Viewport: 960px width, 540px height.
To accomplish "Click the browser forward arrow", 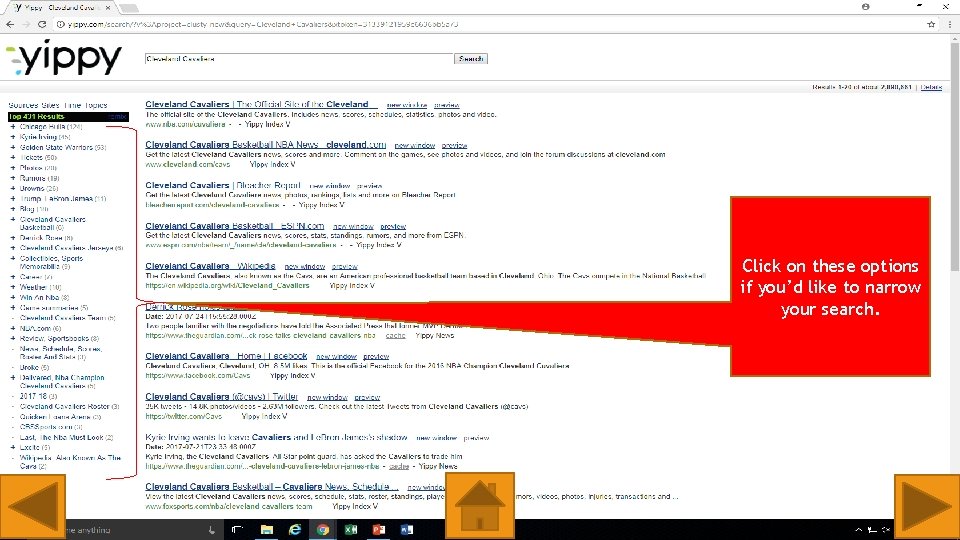I will (x=26, y=24).
